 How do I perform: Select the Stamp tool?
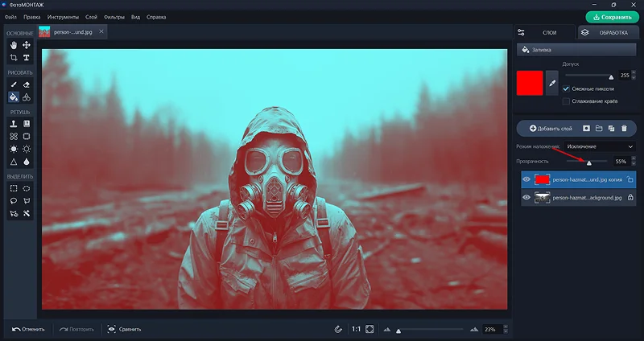pos(14,124)
